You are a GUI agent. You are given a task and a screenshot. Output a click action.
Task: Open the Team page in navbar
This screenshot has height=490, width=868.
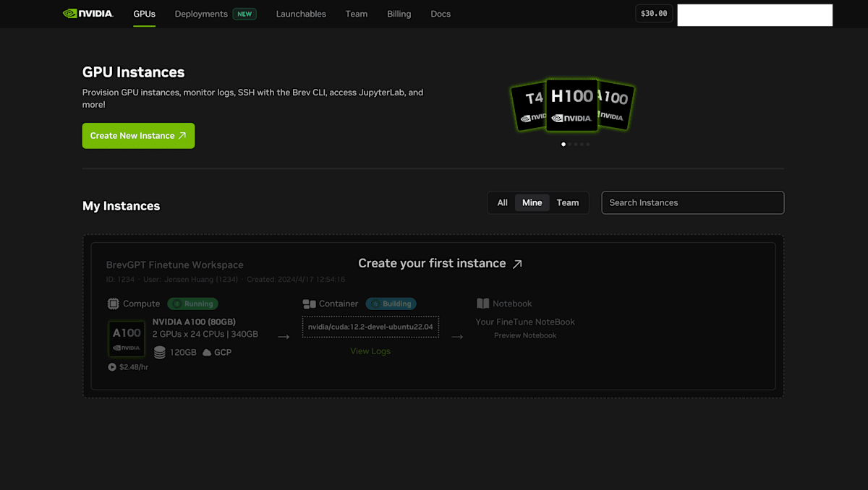coord(356,14)
